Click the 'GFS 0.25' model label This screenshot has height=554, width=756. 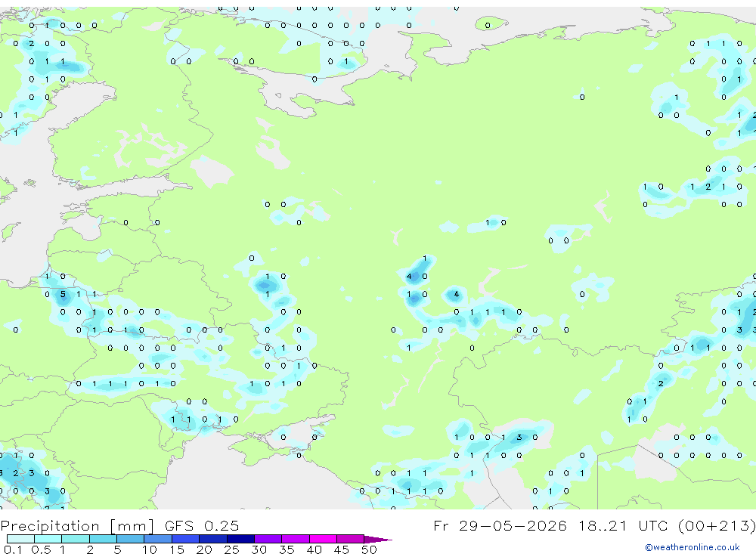pyautogui.click(x=202, y=525)
